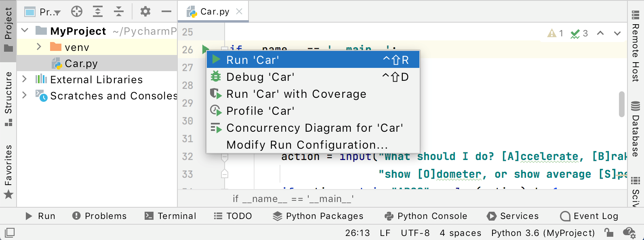
Task: Expand the venv folder
Action: (39, 47)
